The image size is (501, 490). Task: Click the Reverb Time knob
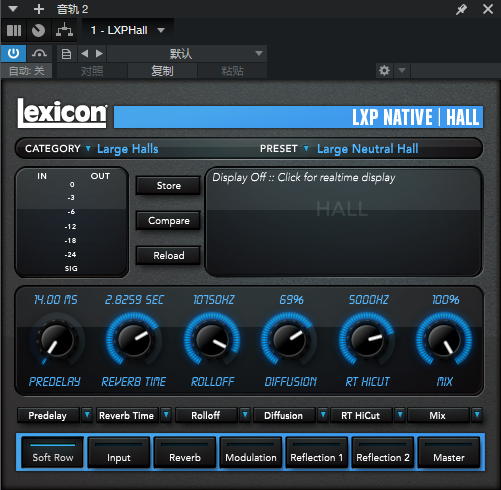click(x=134, y=340)
